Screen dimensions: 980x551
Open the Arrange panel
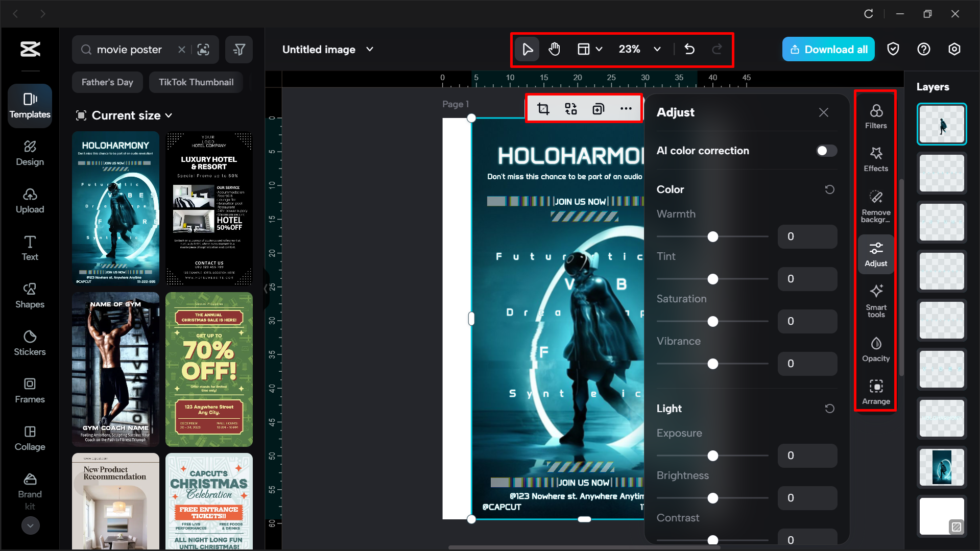[876, 392]
